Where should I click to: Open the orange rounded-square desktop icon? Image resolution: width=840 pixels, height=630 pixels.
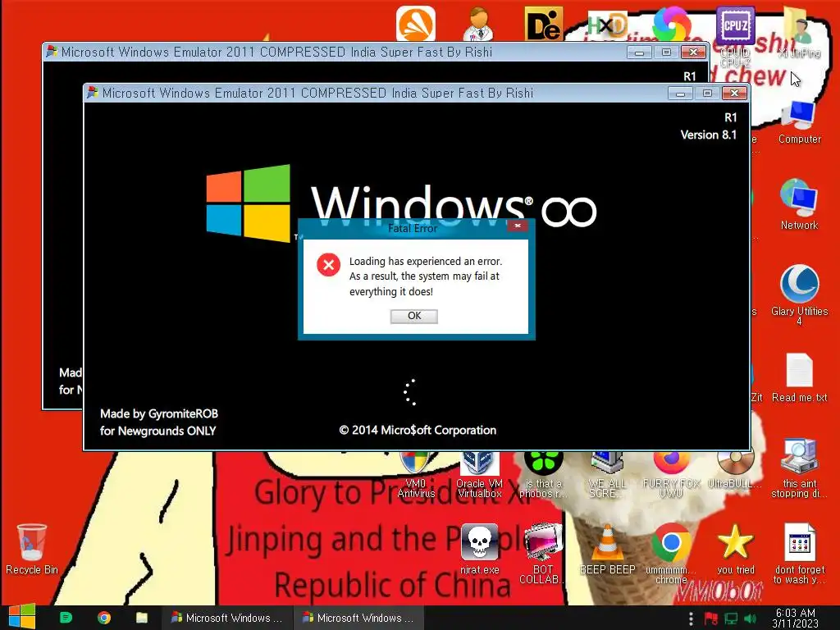click(416, 24)
